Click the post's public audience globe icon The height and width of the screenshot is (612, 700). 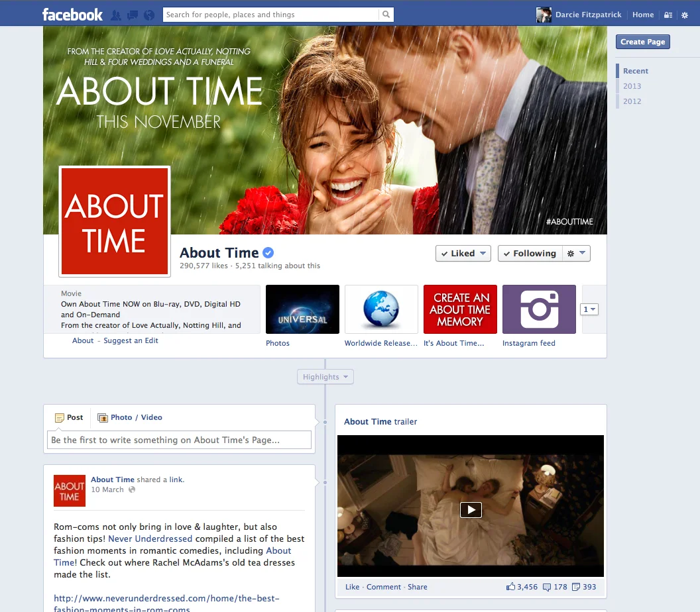point(132,489)
